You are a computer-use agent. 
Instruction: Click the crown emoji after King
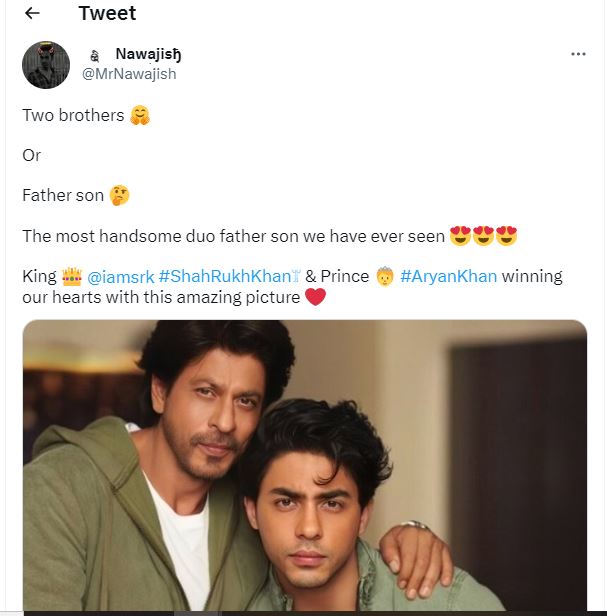coord(71,276)
